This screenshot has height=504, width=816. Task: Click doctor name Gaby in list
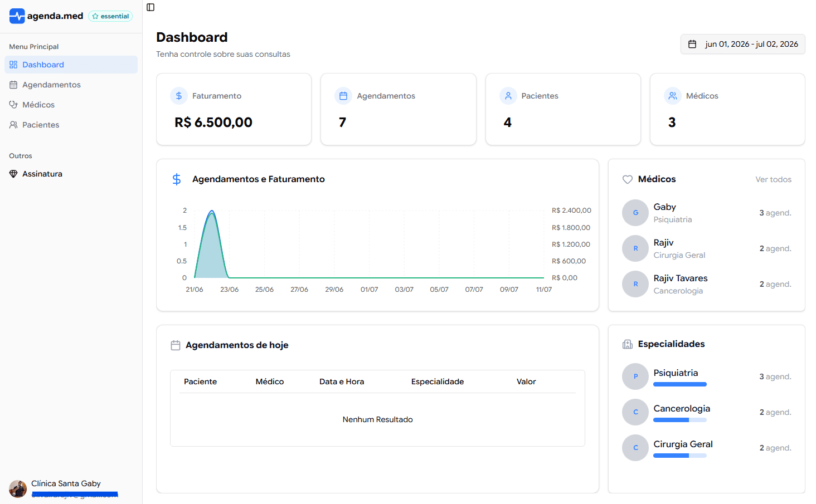tap(665, 207)
